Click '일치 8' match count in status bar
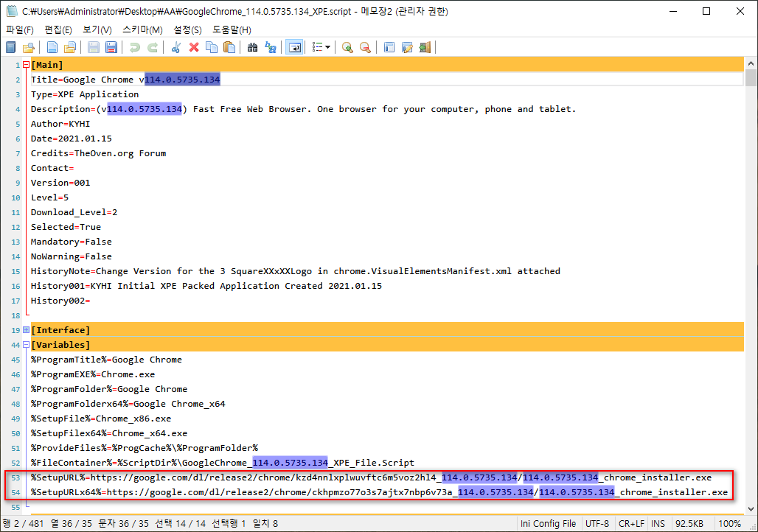This screenshot has width=758, height=532. (265, 523)
